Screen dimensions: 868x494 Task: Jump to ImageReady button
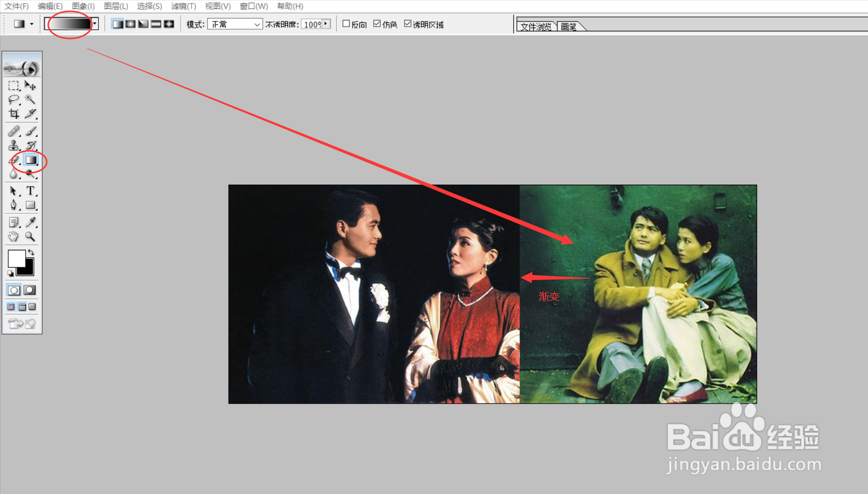tap(22, 323)
